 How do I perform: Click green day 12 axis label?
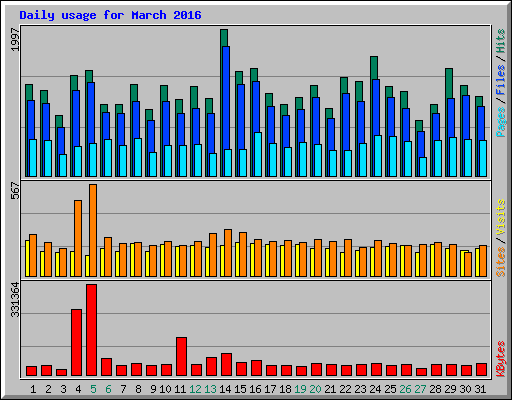(195, 389)
